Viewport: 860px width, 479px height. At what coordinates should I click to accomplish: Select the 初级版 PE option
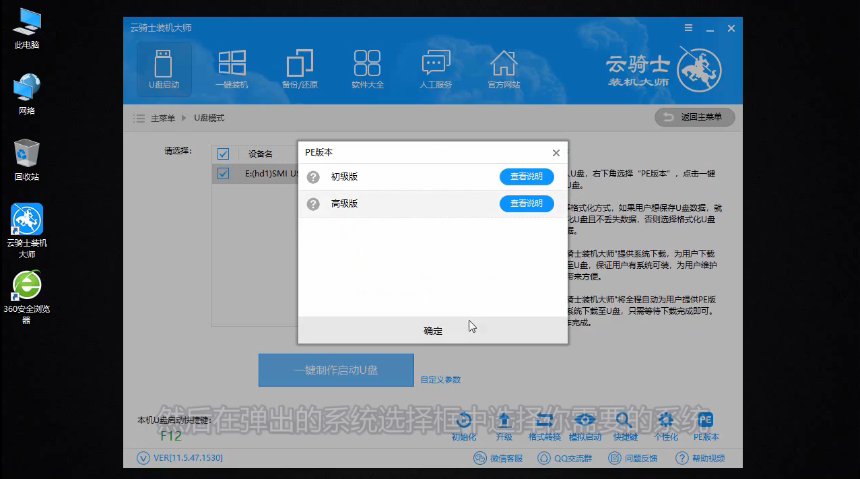point(433,177)
